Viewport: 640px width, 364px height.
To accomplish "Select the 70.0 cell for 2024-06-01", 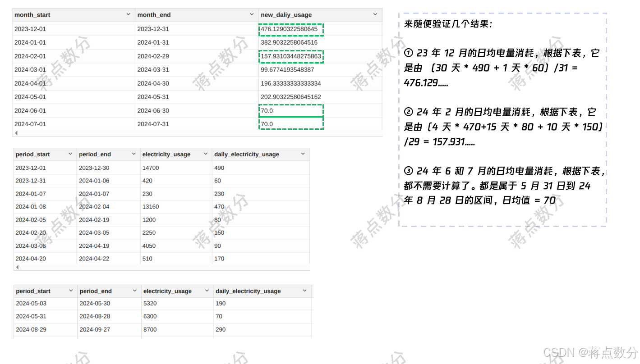I will click(320, 110).
